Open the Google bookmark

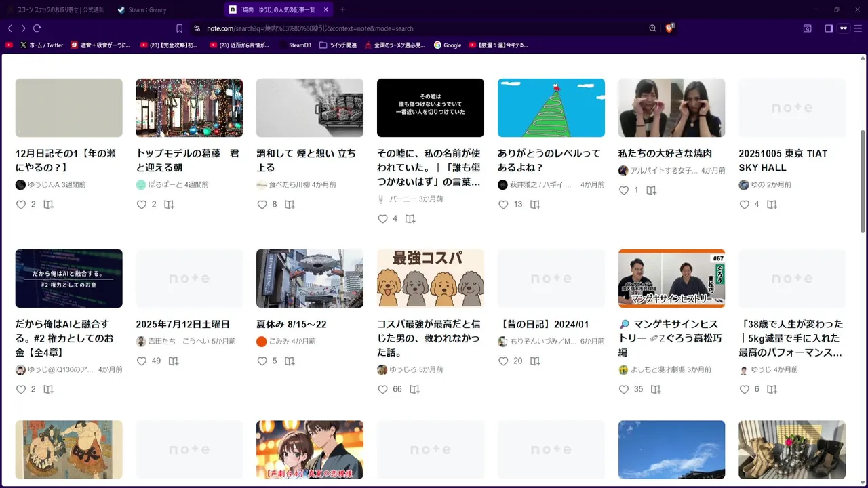coord(448,45)
